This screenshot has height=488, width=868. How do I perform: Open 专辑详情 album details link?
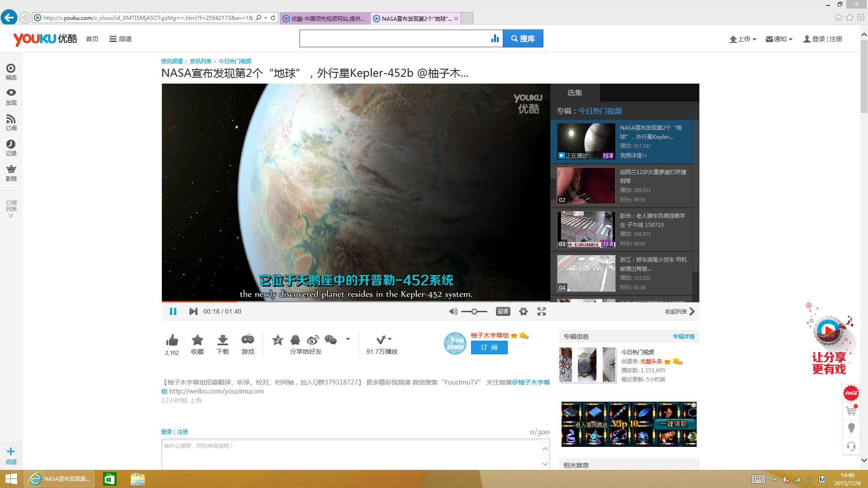click(x=684, y=337)
